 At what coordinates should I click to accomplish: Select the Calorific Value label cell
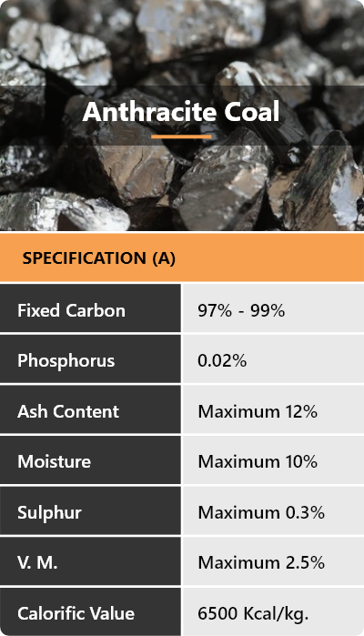click(90, 611)
